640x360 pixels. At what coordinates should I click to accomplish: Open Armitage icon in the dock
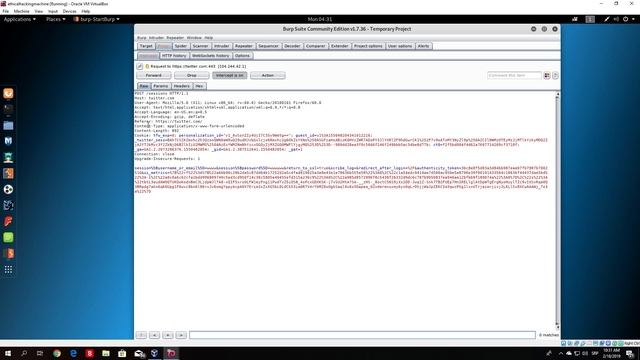8,157
